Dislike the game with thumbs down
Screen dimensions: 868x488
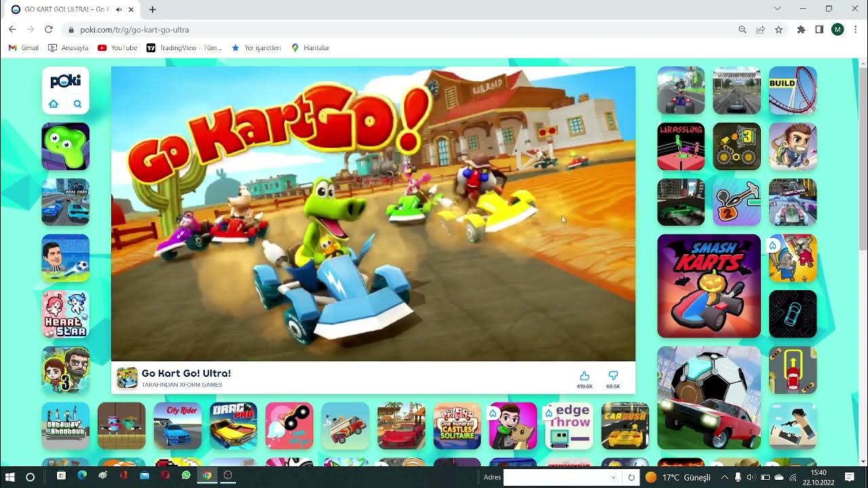click(613, 376)
